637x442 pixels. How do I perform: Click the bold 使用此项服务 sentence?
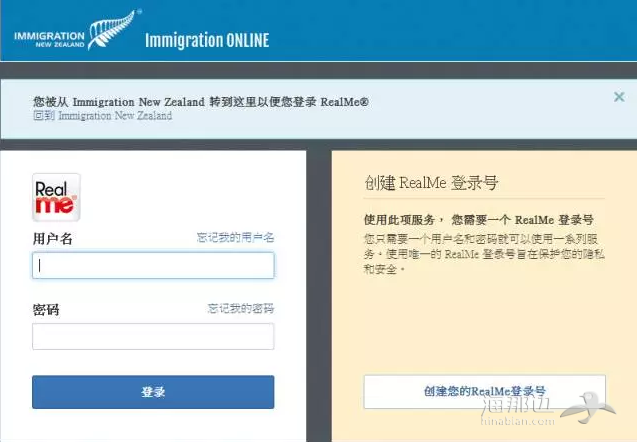[479, 220]
